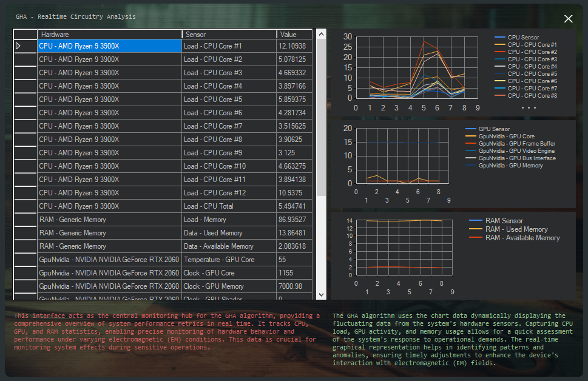Click the GPU Bus Interface legend entry

pyautogui.click(x=511, y=158)
